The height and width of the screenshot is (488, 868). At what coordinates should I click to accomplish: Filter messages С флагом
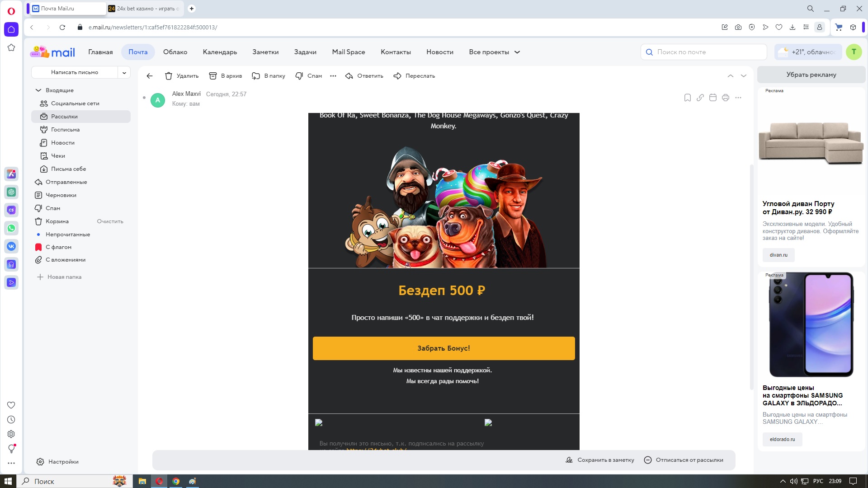[58, 247]
